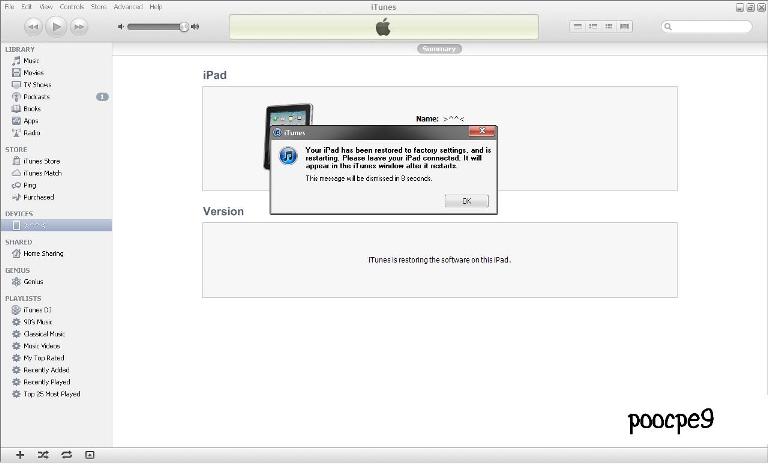The image size is (768, 464).
Task: Open Radio in sidebar
Action: (32, 133)
